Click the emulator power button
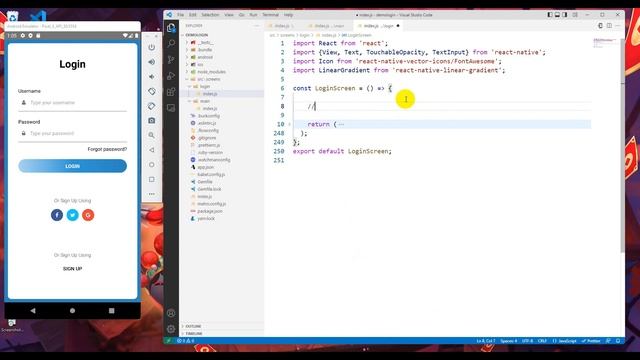The width and height of the screenshot is (640, 360). 151,47
